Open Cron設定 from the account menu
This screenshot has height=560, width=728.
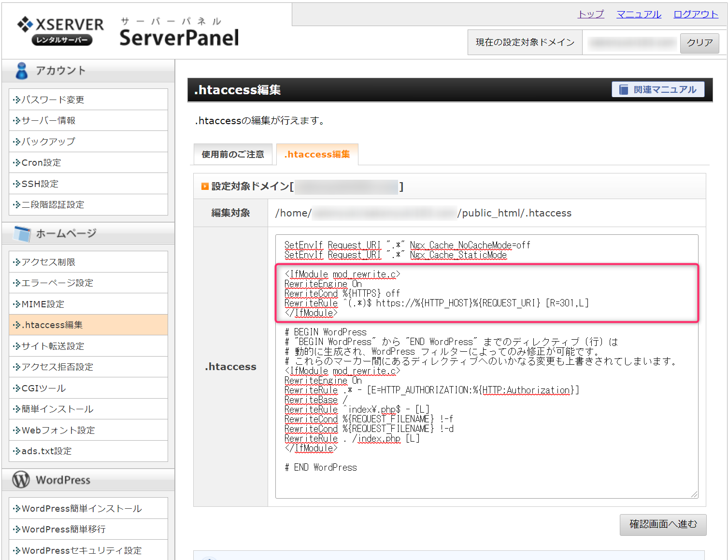pyautogui.click(x=41, y=162)
